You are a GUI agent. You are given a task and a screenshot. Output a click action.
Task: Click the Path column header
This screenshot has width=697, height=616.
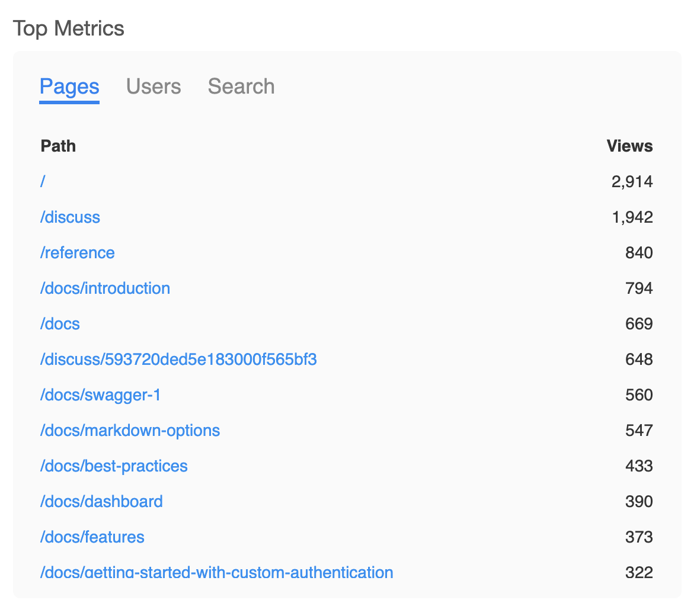coord(58,146)
